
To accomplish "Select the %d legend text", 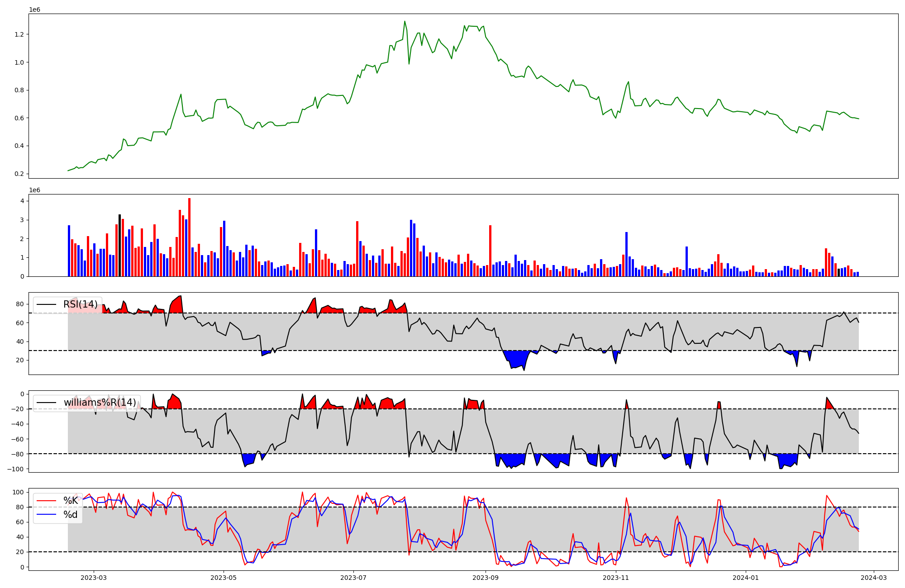I will [x=71, y=515].
